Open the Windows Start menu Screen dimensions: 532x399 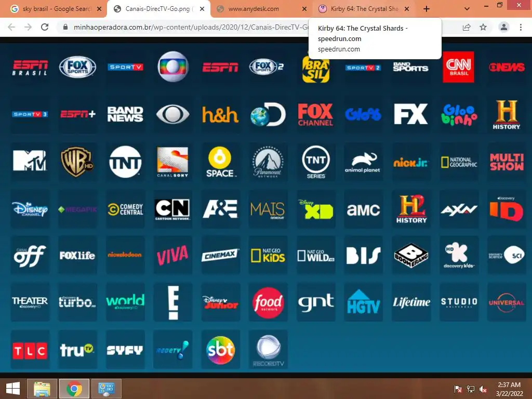click(13, 389)
